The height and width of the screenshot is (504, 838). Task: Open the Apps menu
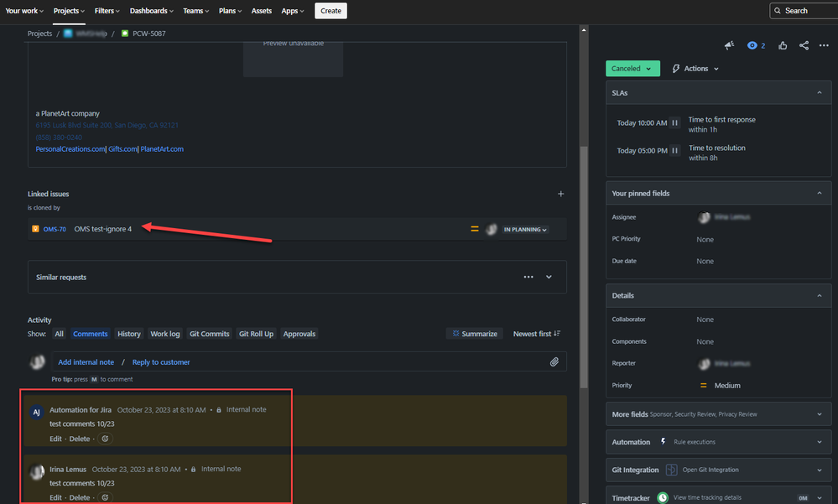[x=293, y=11]
